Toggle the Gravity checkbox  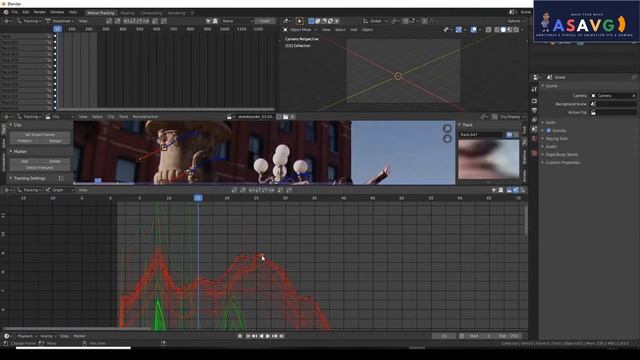click(x=549, y=131)
